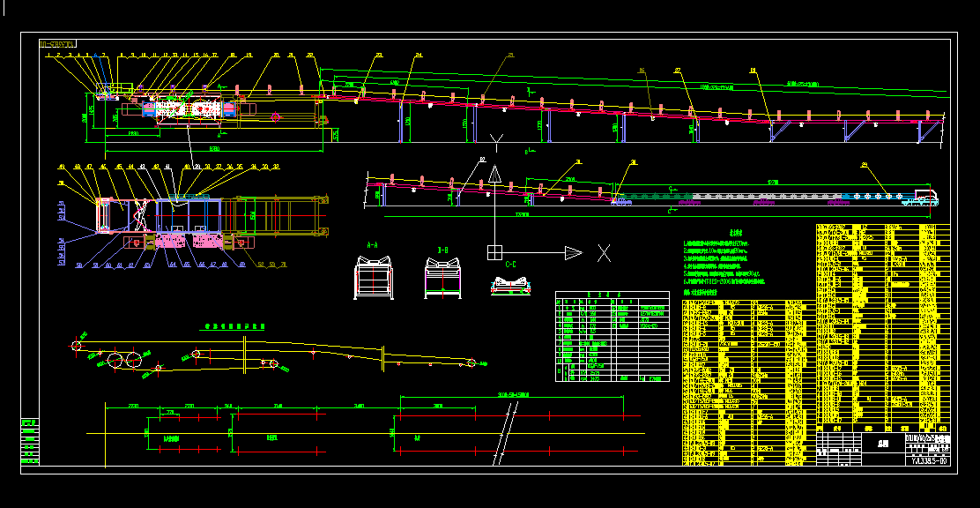Click the green 9080 overall length dimension

tap(214, 147)
